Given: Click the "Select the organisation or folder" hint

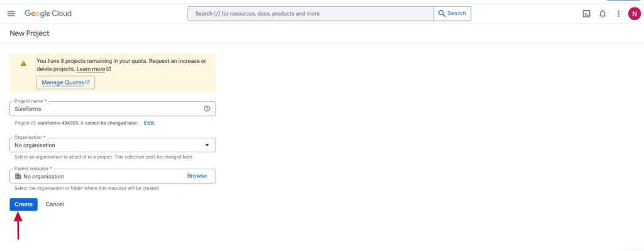Looking at the screenshot, I should coord(87,188).
